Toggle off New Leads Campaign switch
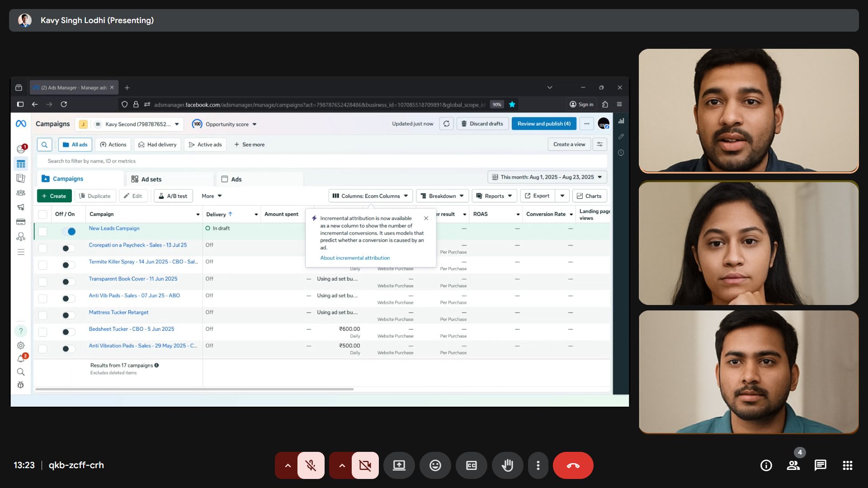The image size is (868, 488). point(69,231)
